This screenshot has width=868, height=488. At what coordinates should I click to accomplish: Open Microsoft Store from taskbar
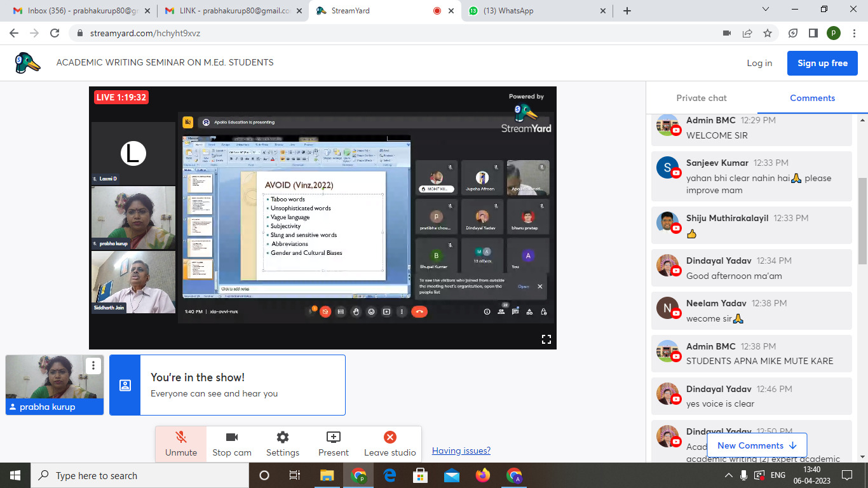[x=420, y=475]
